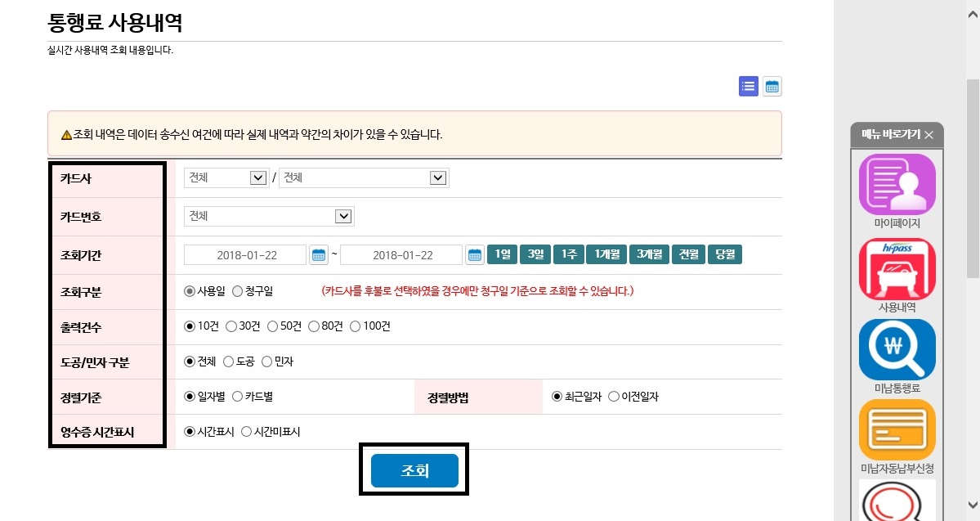Switch to calendar view using the calendar icon
This screenshot has height=521, width=980.
coord(772,87)
